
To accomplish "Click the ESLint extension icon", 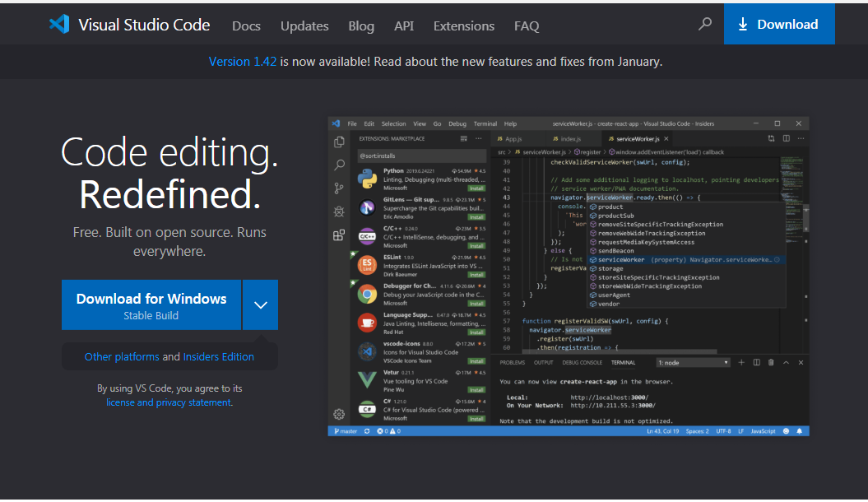I will 367,265.
